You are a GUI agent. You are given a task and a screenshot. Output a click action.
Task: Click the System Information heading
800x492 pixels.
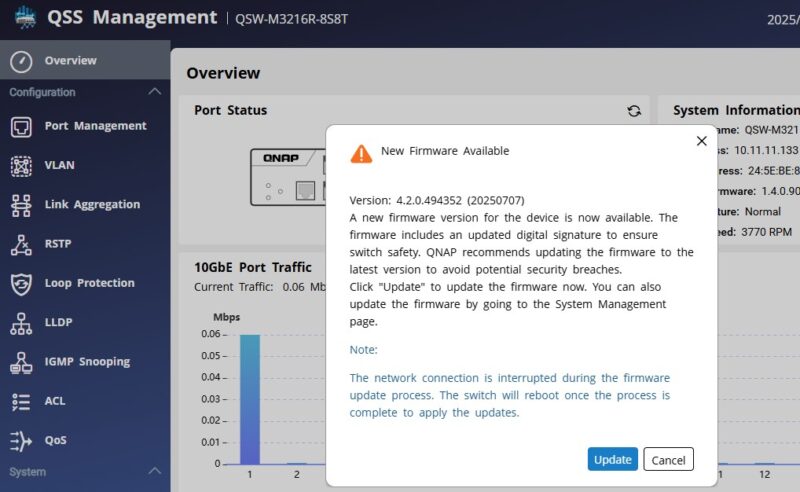click(736, 110)
